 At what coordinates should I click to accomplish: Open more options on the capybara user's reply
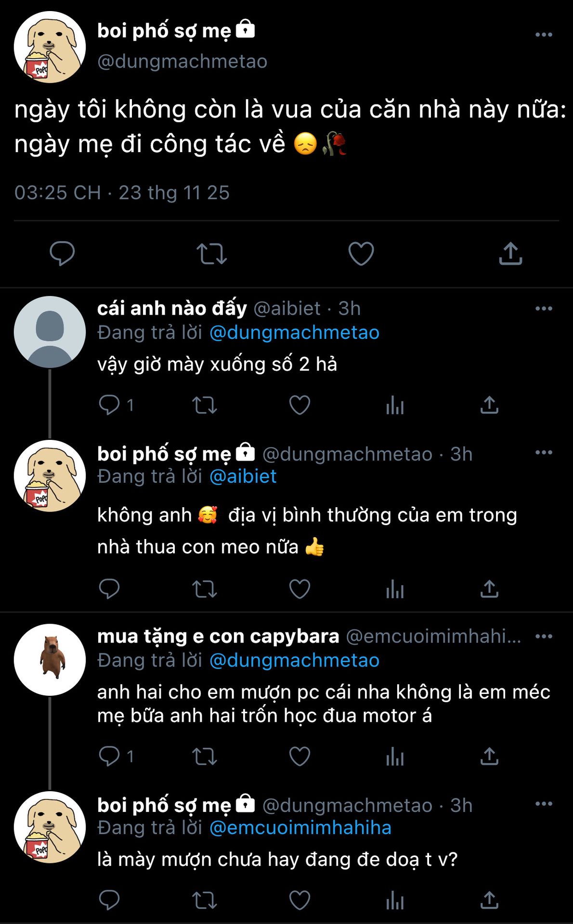[544, 636]
